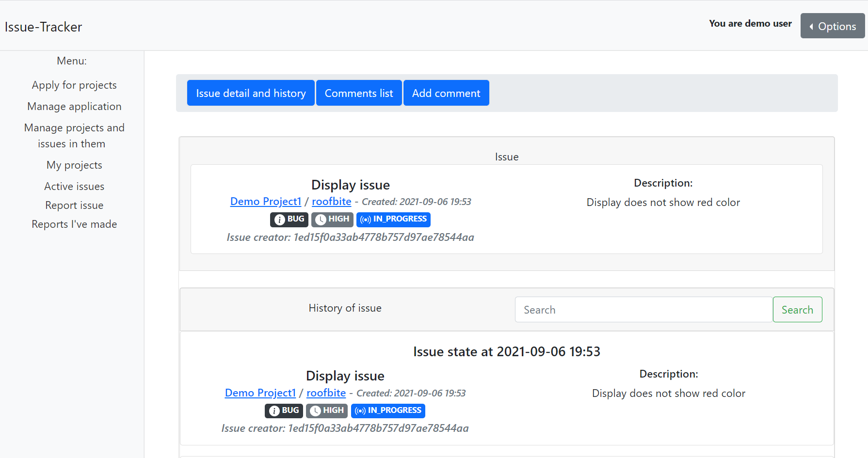Open the roofbite link
The image size is (868, 458).
(x=332, y=201)
